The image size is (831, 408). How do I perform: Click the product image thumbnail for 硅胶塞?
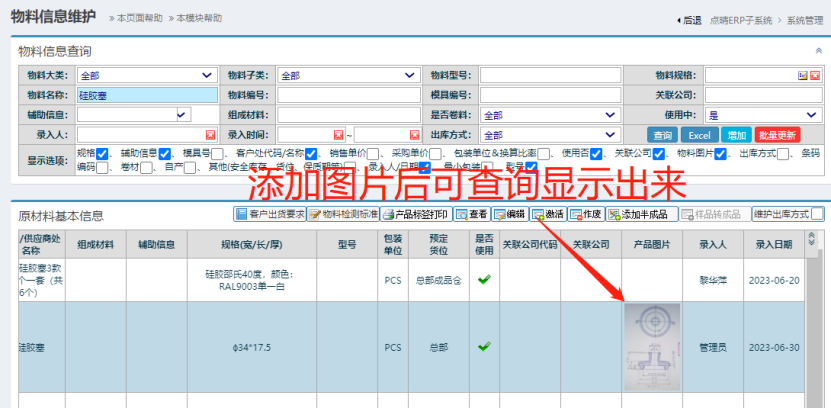point(651,346)
